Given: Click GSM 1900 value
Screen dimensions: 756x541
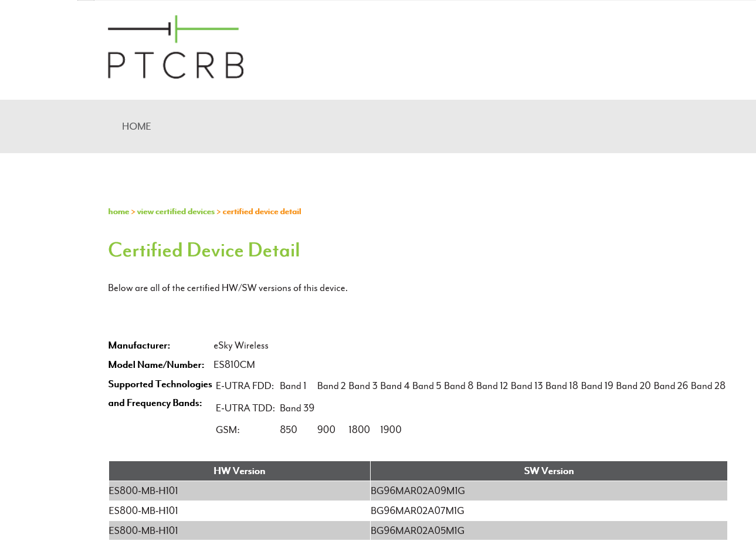Looking at the screenshot, I should tap(391, 430).
